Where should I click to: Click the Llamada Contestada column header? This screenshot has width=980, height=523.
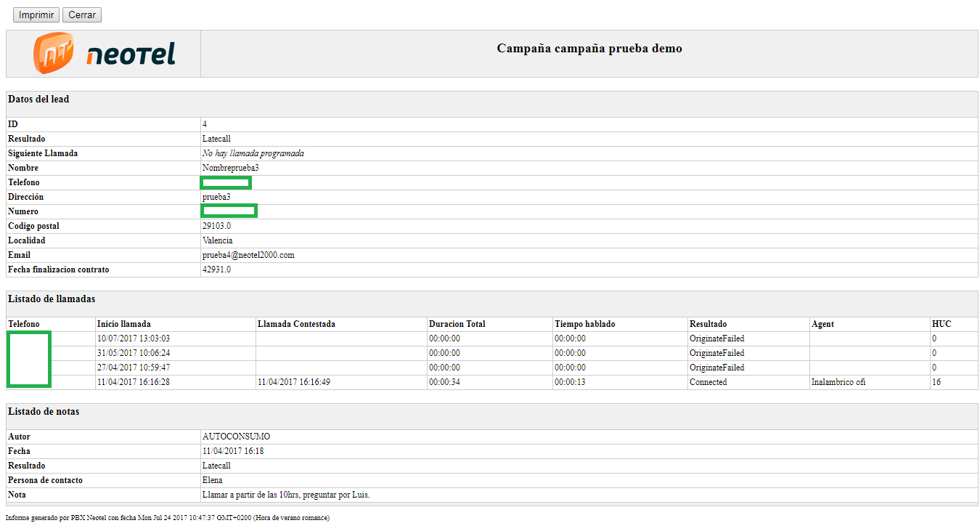(296, 324)
